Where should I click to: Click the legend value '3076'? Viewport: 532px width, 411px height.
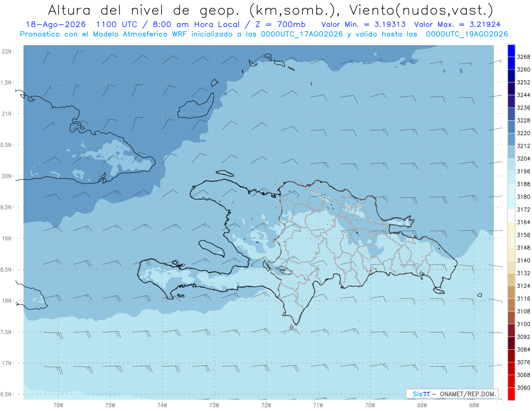[524, 362]
